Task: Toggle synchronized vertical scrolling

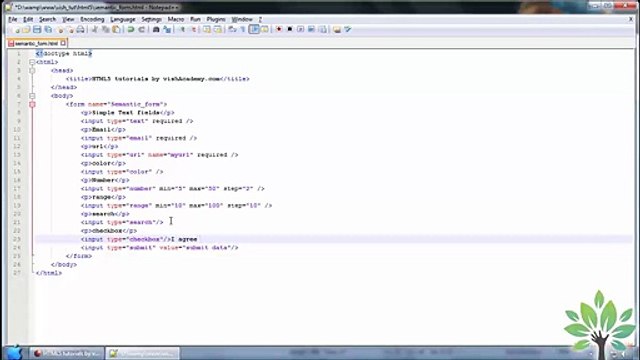Action: [x=207, y=29]
